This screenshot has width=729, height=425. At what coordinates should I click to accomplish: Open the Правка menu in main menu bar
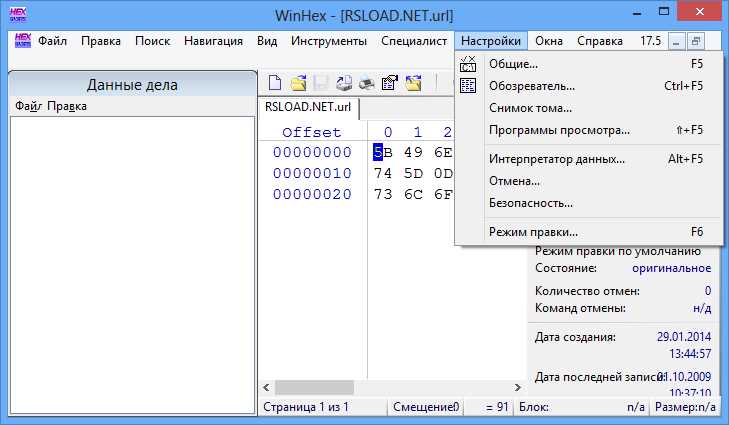[101, 41]
